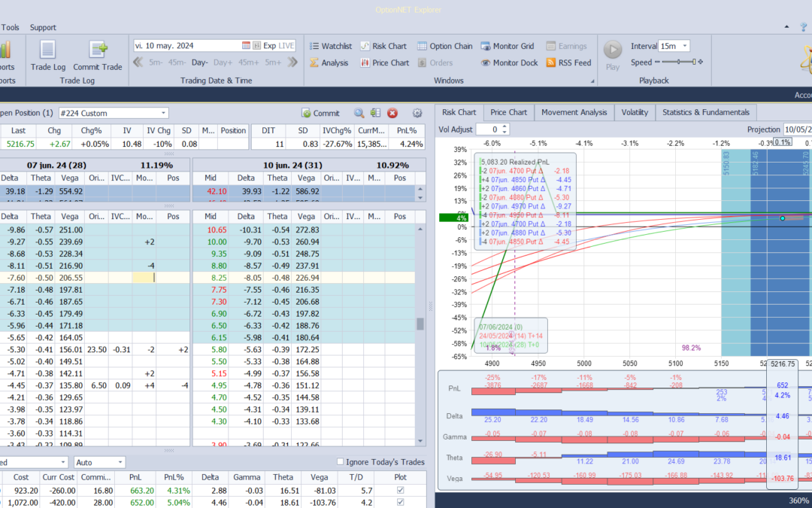The height and width of the screenshot is (508, 812).
Task: Open the RSS Feed window
Action: tap(568, 62)
